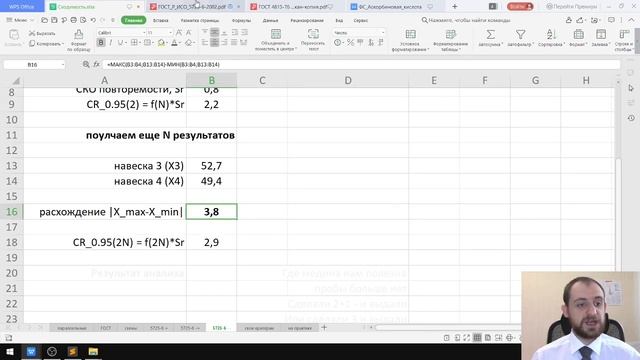This screenshot has width=640, height=360.
Task: Open the Меню dropdown
Action: click(20, 20)
